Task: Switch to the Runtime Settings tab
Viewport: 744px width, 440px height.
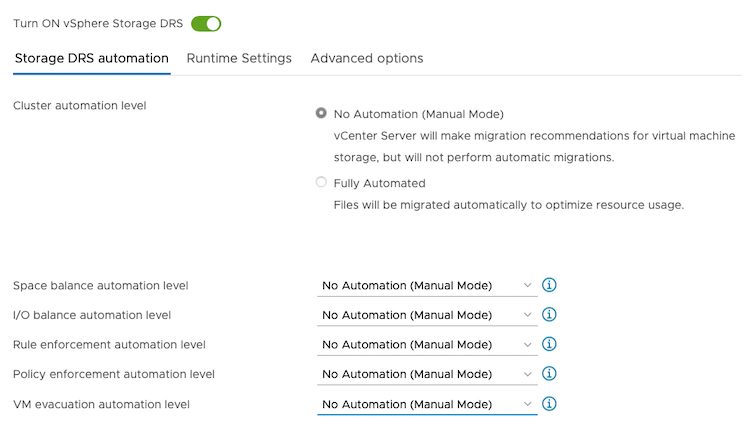Action: pos(239,58)
